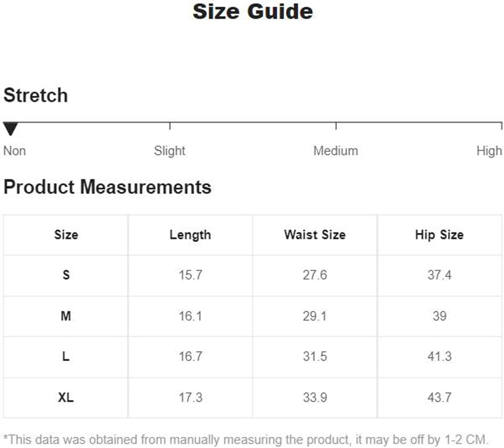Select the Slight stretch label
The height and width of the screenshot is (448, 504).
(x=170, y=151)
